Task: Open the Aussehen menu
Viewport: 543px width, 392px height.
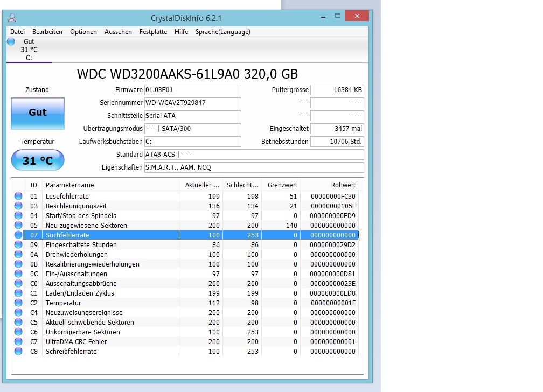Action: pos(118,32)
